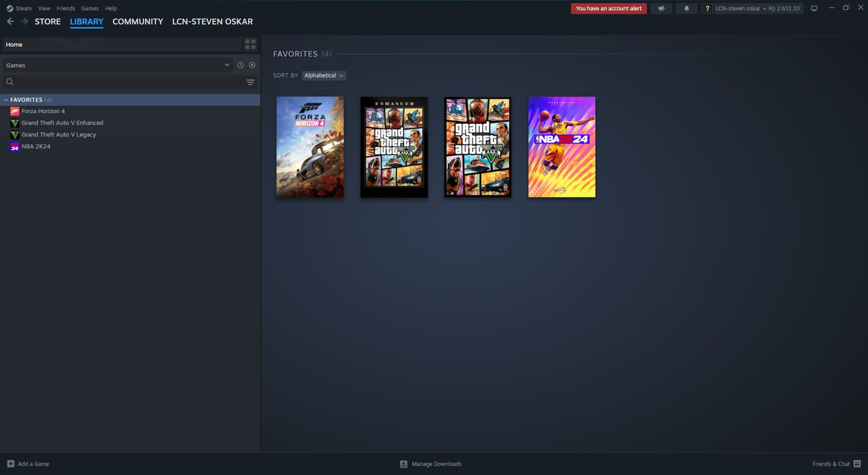Switch to the LIBRARY tab
Image resolution: width=868 pixels, height=475 pixels.
87,22
